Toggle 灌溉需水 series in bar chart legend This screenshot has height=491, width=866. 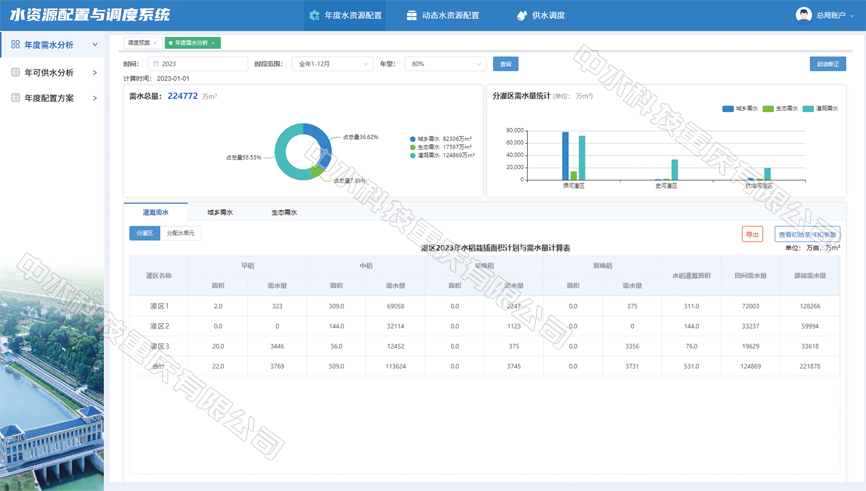[820, 109]
